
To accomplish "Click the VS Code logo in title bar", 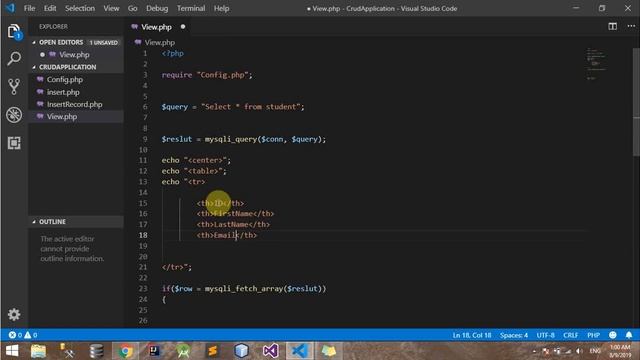I will [10, 8].
